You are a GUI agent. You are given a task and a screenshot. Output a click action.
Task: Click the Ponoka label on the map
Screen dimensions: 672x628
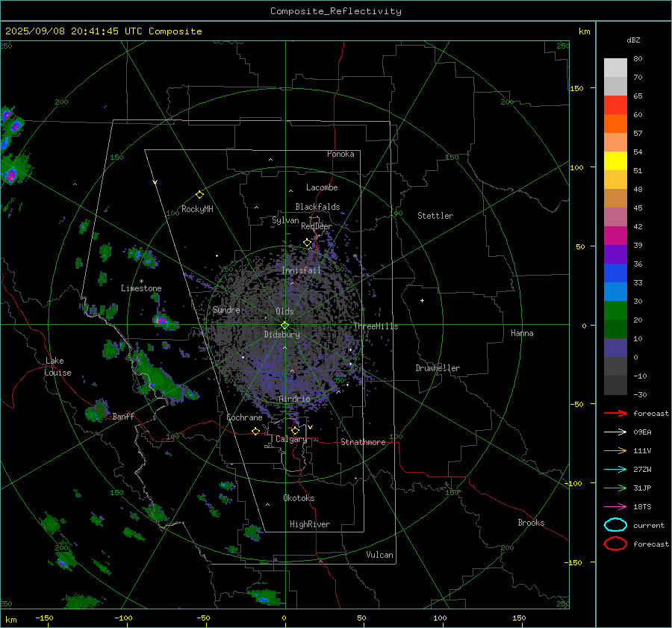340,154
